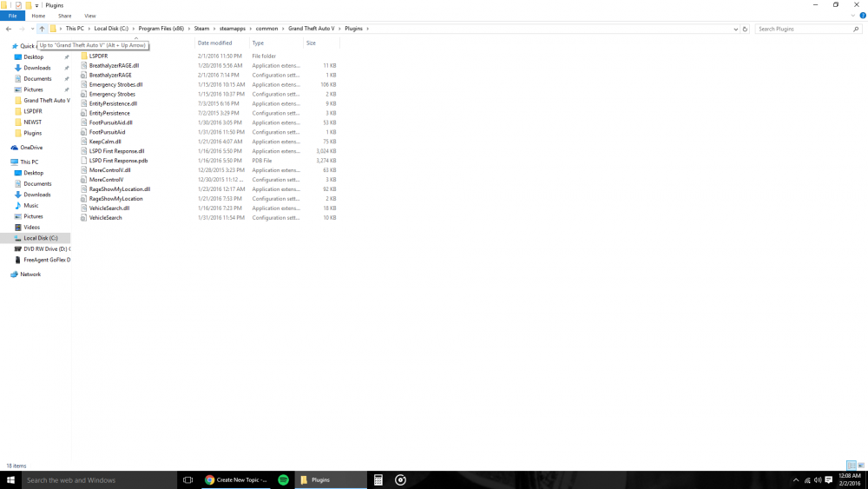Select BreathalyzerRAGE.dll file
Viewport: 868px width, 489px height.
coord(114,65)
